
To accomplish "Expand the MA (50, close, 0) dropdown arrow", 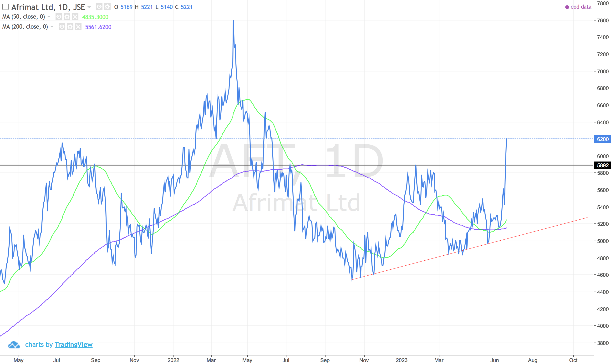I will (x=49, y=17).
